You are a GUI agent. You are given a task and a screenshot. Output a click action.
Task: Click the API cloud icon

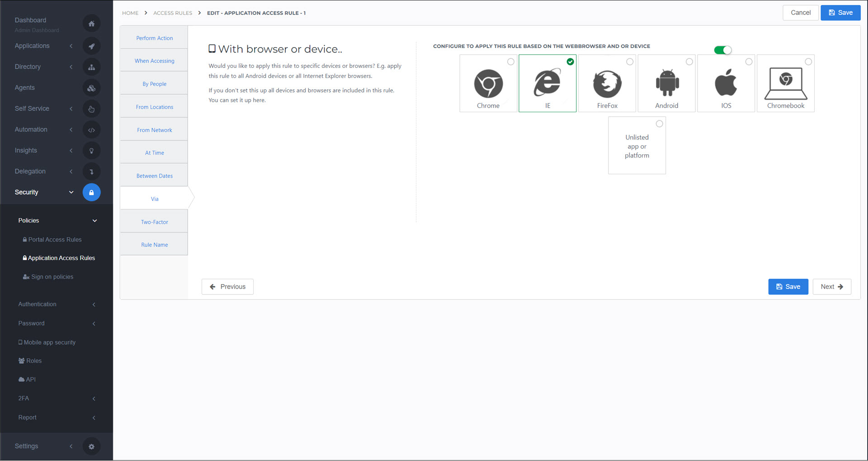point(21,380)
